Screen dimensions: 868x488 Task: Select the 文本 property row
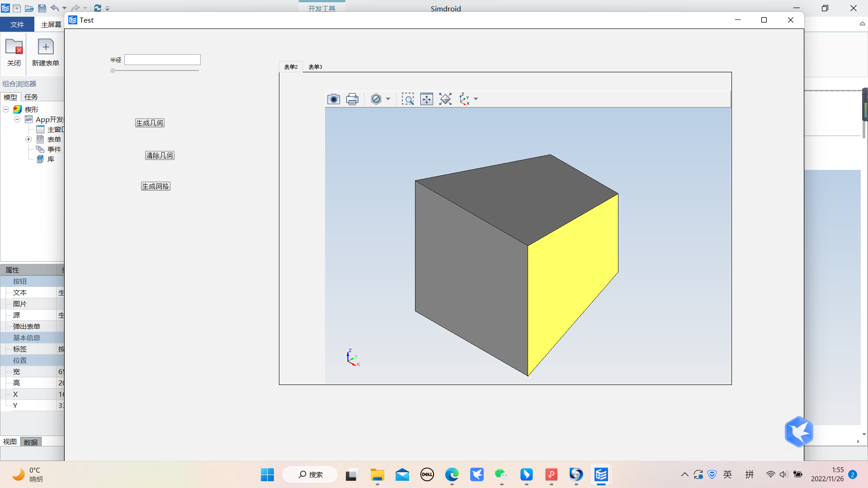33,292
